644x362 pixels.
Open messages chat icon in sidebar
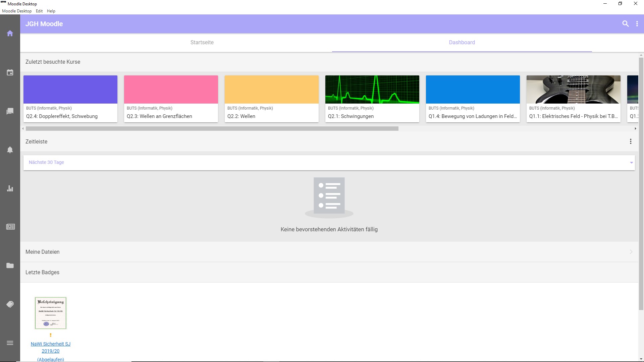tap(10, 111)
